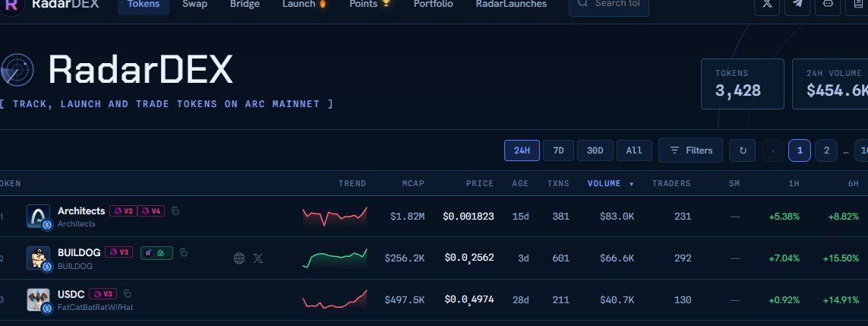Click the $0.001823 price cell

[x=469, y=217]
